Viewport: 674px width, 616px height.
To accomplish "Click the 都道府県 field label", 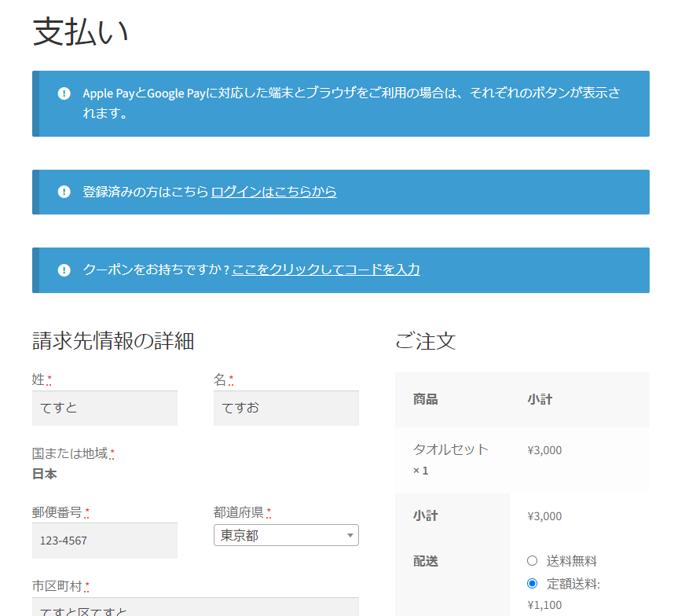I will coord(239,512).
